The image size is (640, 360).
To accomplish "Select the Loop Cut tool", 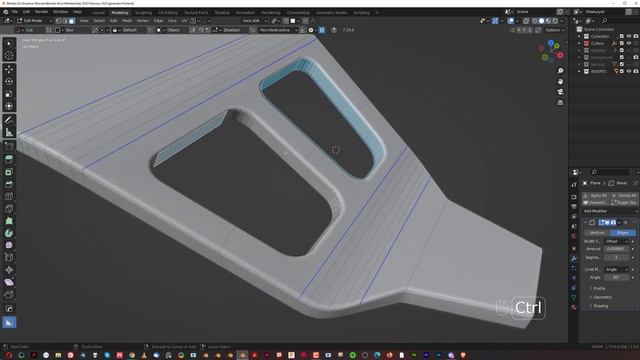I will tap(9, 196).
